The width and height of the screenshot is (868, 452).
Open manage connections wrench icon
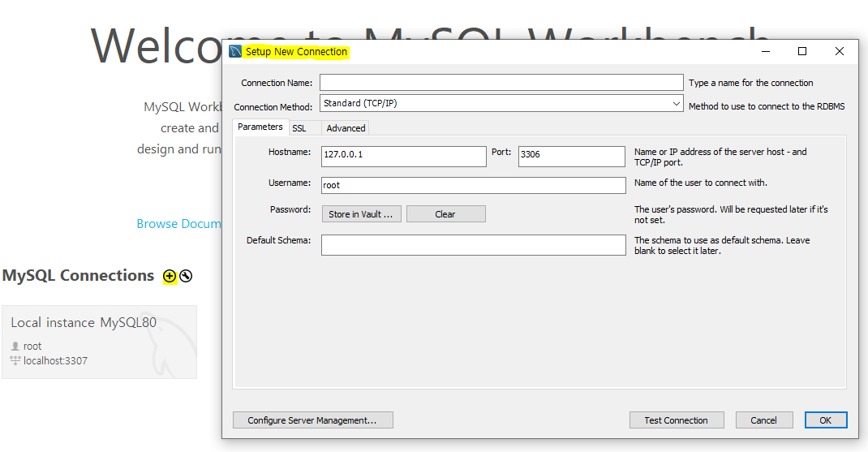[x=186, y=276]
